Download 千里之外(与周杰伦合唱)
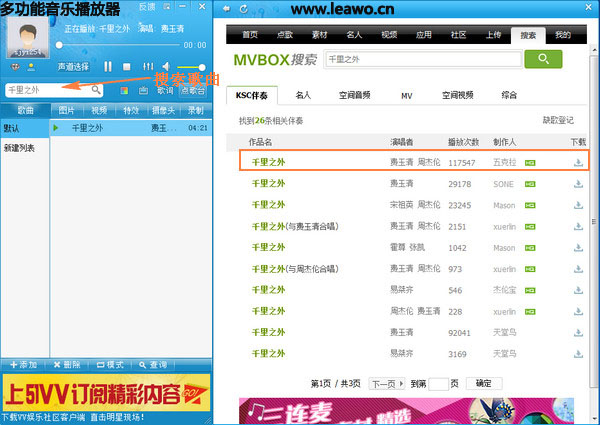The image size is (600, 425). tap(578, 269)
